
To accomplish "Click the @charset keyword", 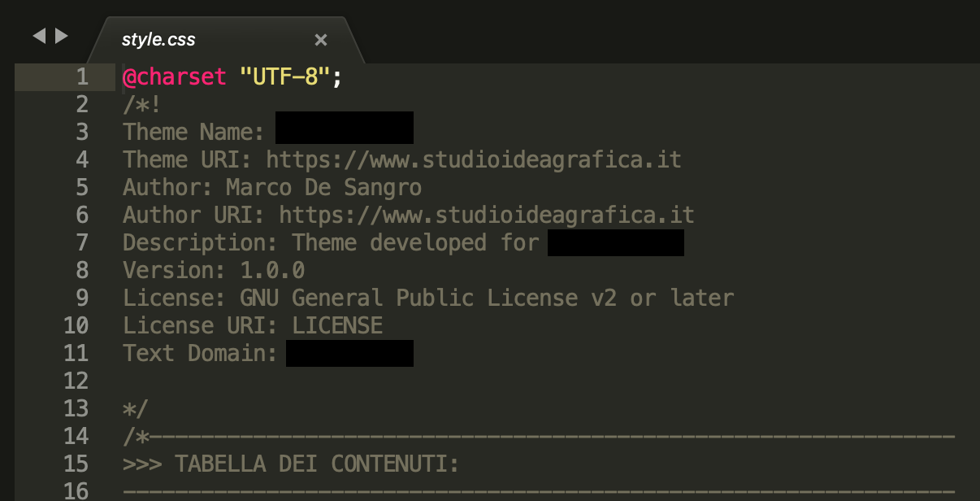I will [x=175, y=77].
